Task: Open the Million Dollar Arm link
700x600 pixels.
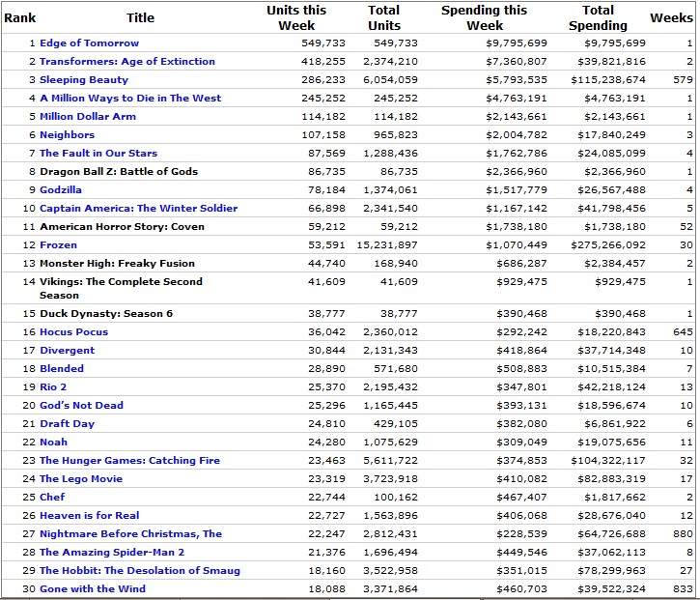Action: (88, 117)
